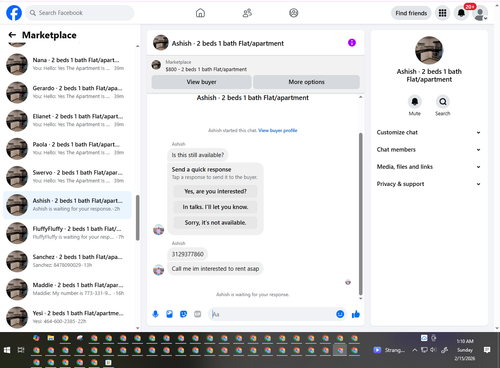Search in conversation with the magnifier icon
Image resolution: width=500 pixels, height=368 pixels.
coord(443,101)
